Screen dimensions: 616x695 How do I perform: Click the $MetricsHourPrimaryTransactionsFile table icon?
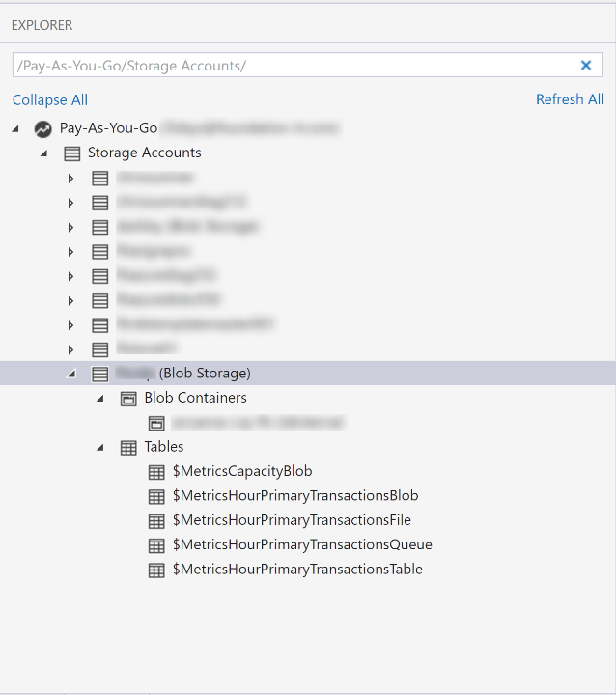[x=156, y=521]
